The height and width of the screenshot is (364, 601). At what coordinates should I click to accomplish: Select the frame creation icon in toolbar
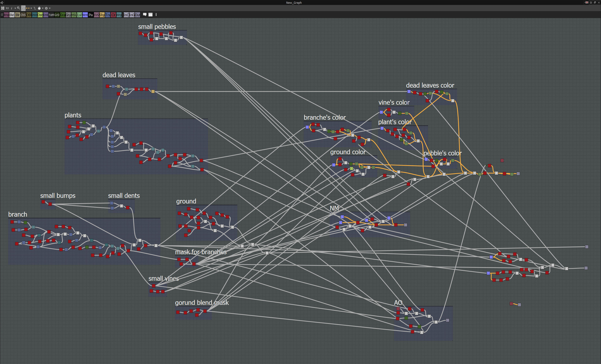click(x=151, y=15)
